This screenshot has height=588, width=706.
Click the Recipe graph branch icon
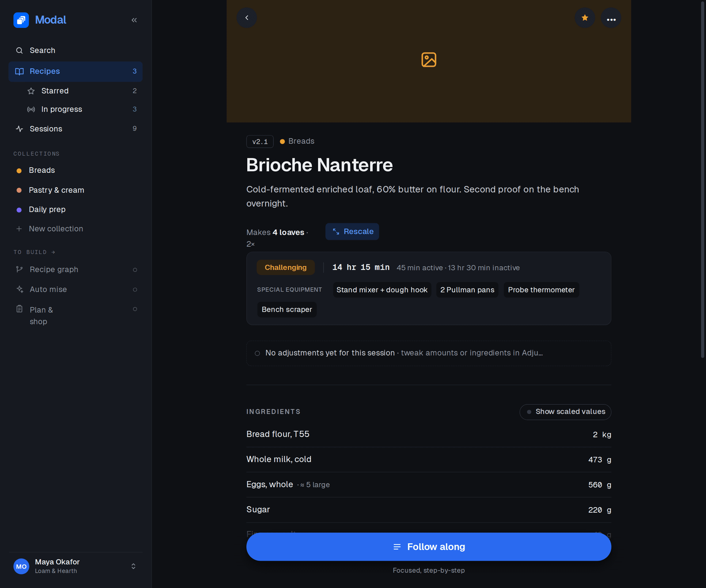point(20,269)
